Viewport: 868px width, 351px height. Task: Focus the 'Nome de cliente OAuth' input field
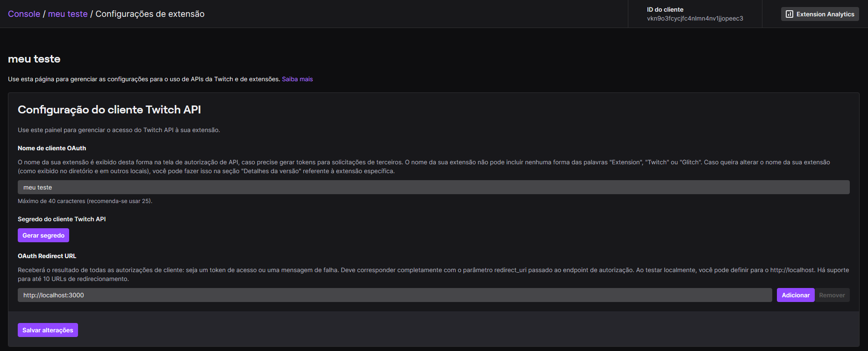pos(434,187)
